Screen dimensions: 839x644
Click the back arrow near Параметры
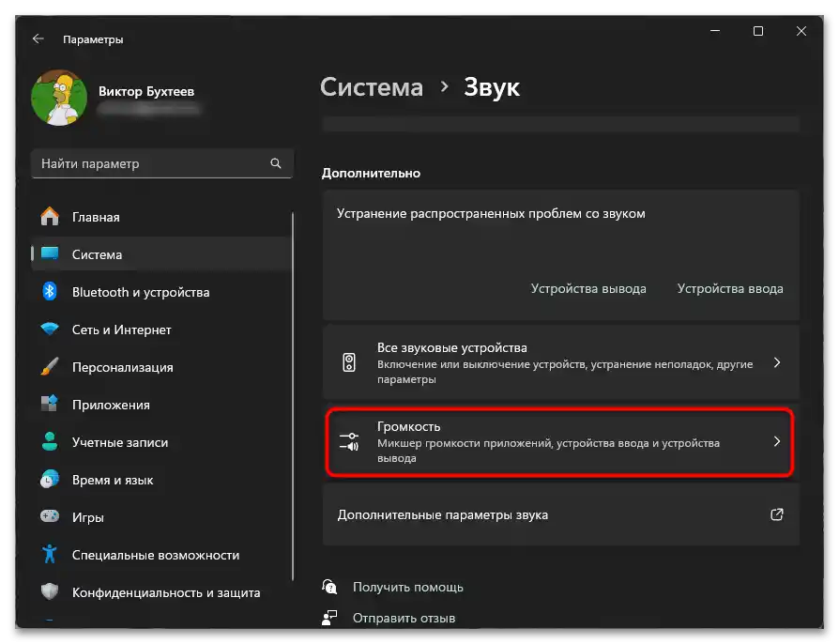pyautogui.click(x=38, y=38)
